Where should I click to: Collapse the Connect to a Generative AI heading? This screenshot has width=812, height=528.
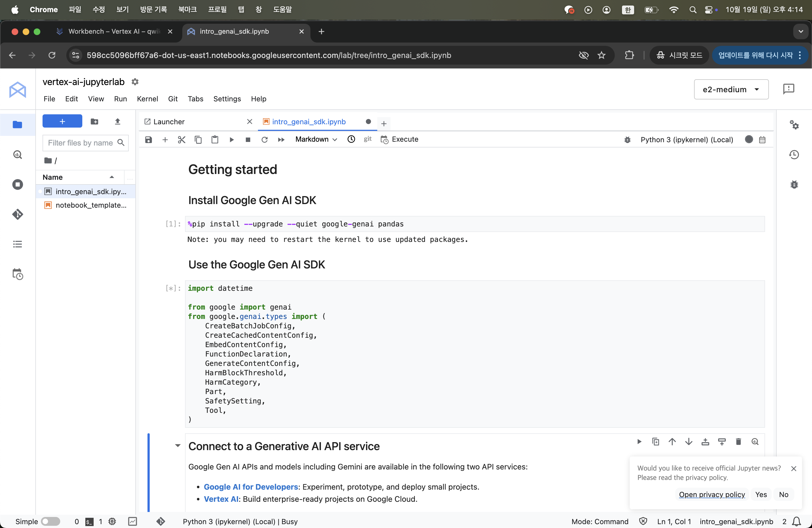(x=178, y=446)
